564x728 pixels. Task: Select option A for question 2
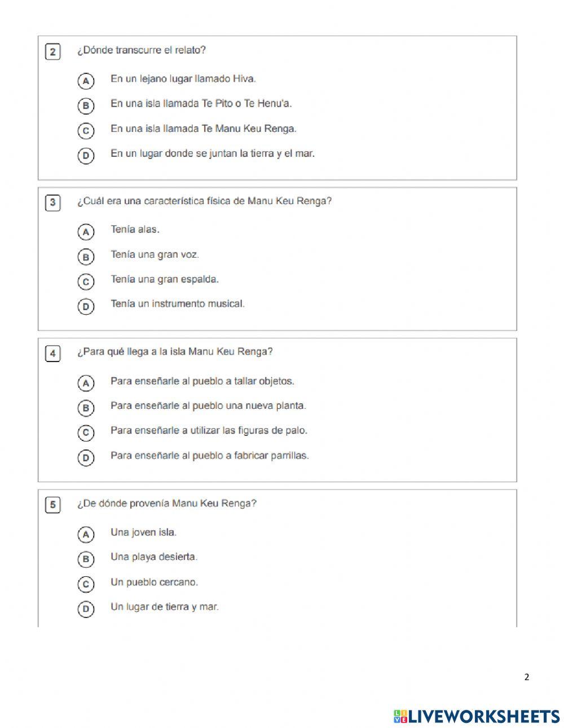click(x=86, y=81)
